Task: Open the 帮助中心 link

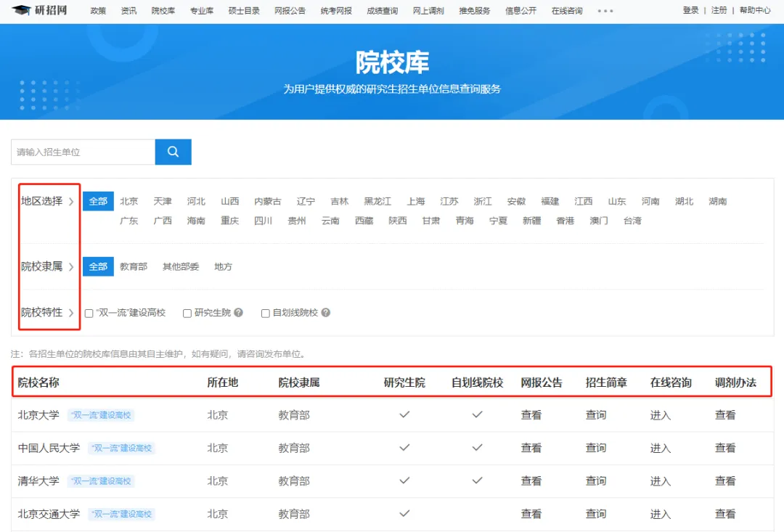Action: [x=755, y=10]
